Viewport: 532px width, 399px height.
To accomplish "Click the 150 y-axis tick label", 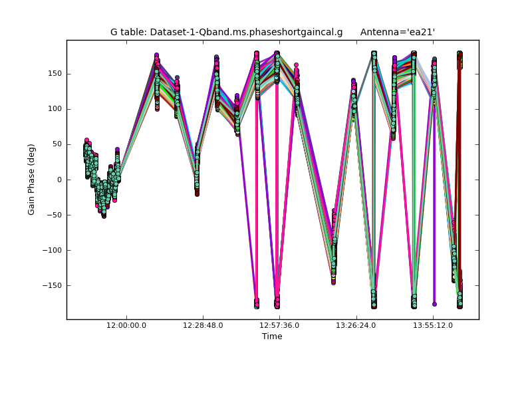I will [x=55, y=74].
